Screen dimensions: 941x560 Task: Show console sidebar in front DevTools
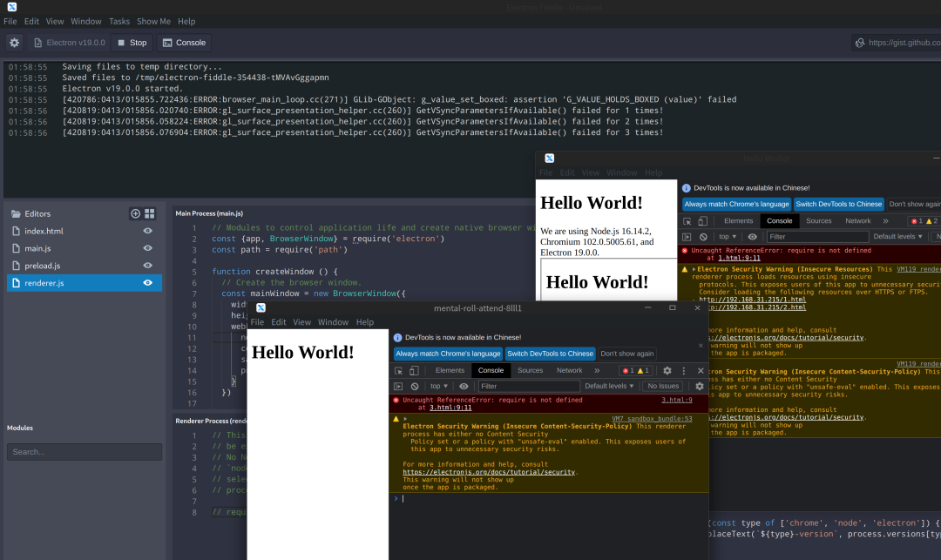[398, 386]
